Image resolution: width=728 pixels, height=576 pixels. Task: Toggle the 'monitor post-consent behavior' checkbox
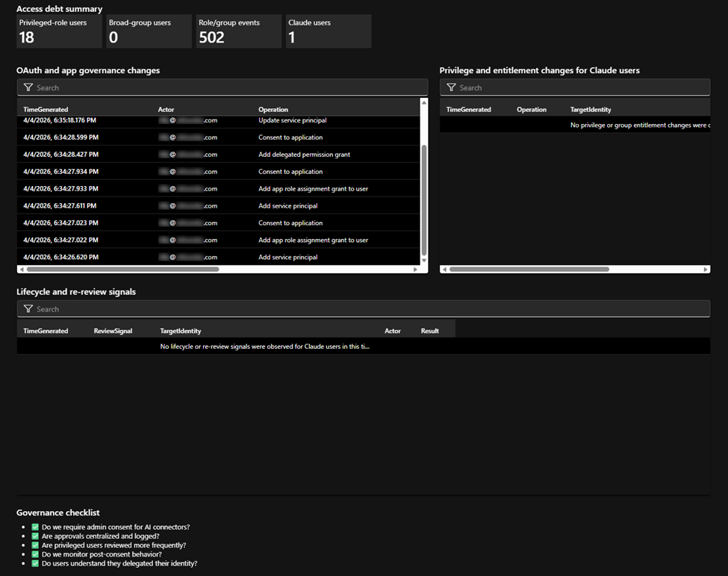click(x=35, y=554)
